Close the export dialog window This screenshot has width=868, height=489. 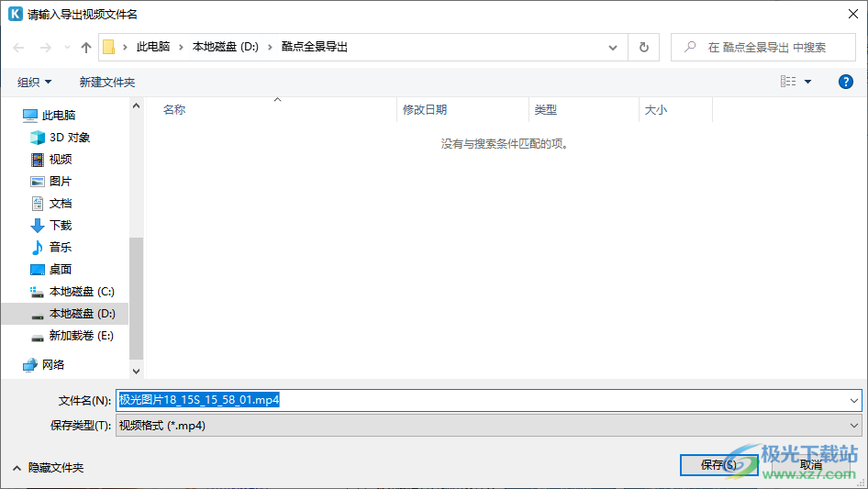853,14
